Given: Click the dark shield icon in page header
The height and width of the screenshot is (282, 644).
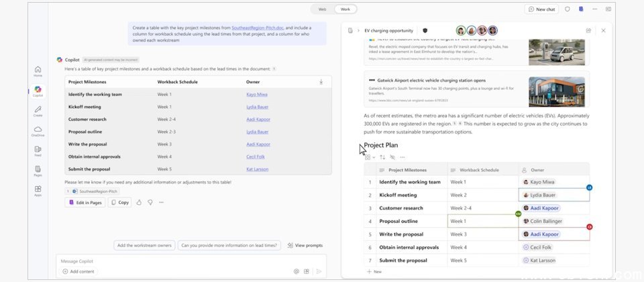Looking at the screenshot, I should click(425, 30).
